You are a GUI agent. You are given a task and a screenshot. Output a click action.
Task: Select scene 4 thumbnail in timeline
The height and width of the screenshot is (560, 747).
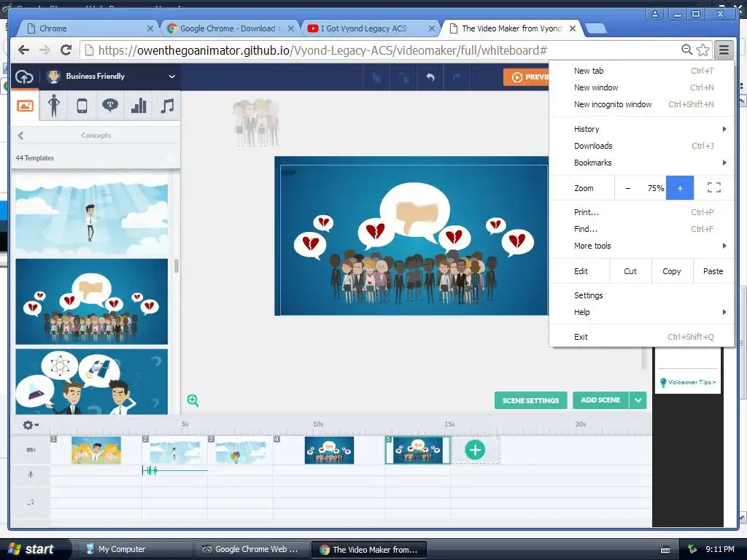pos(329,450)
